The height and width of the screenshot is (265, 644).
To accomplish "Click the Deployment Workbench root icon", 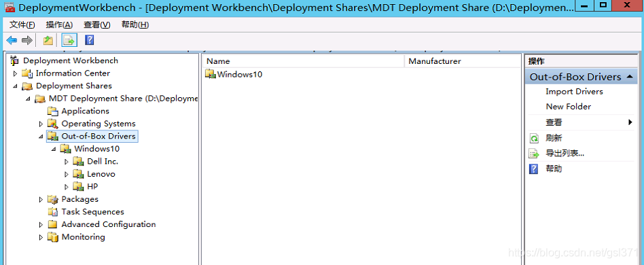I will [15, 60].
